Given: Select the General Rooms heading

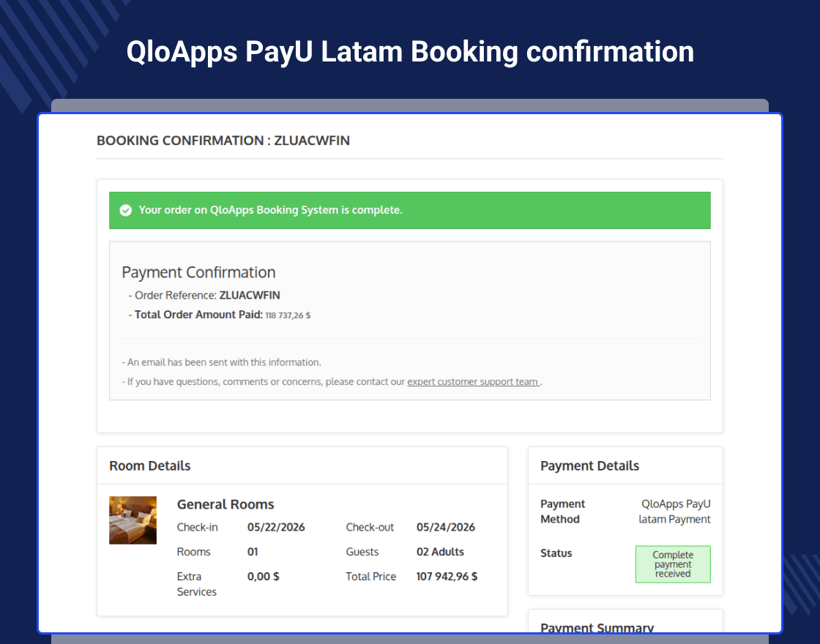Looking at the screenshot, I should point(225,504).
